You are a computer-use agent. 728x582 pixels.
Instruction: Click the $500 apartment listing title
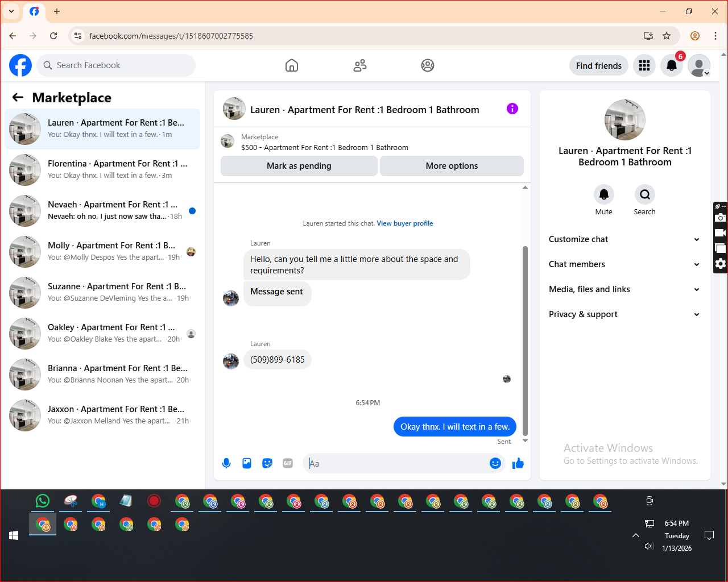tap(325, 148)
